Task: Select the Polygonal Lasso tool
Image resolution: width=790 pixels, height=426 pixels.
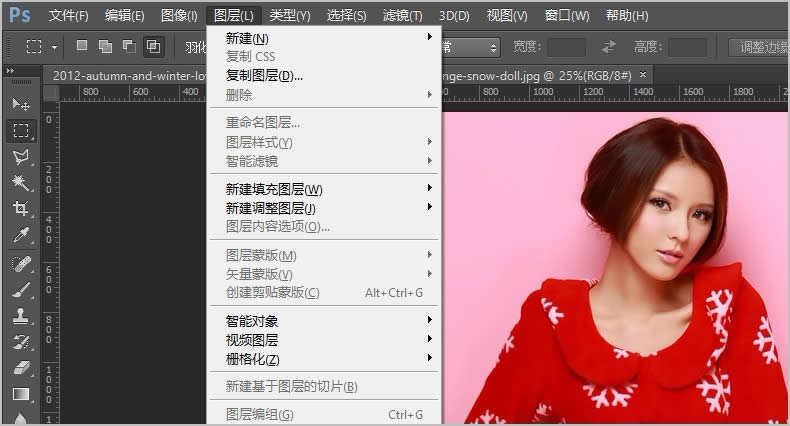Action: click(20, 157)
